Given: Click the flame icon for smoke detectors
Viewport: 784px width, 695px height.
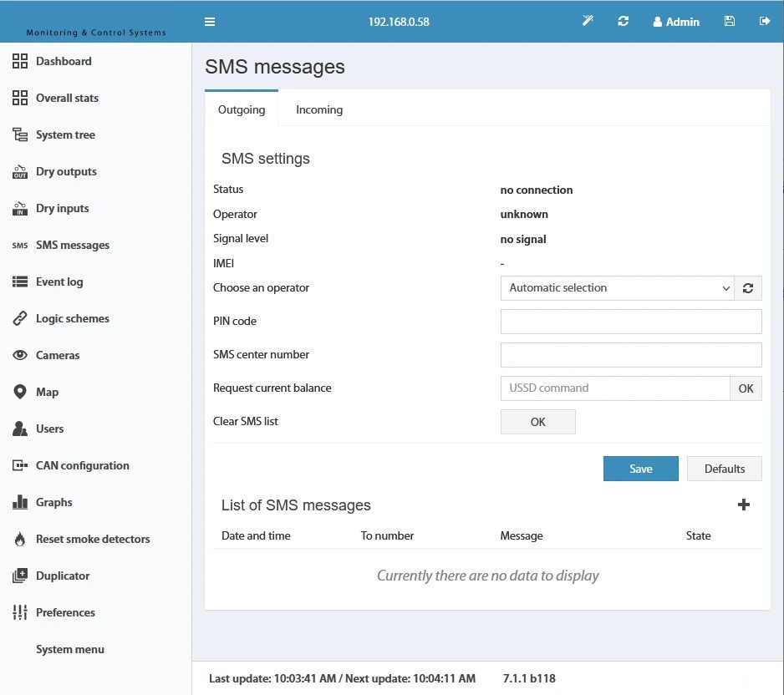Looking at the screenshot, I should (20, 539).
